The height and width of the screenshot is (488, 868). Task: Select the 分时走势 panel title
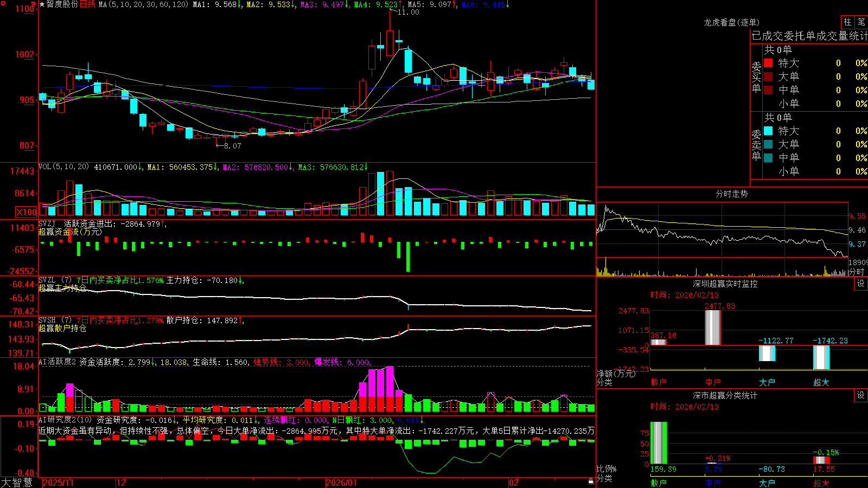(x=731, y=194)
